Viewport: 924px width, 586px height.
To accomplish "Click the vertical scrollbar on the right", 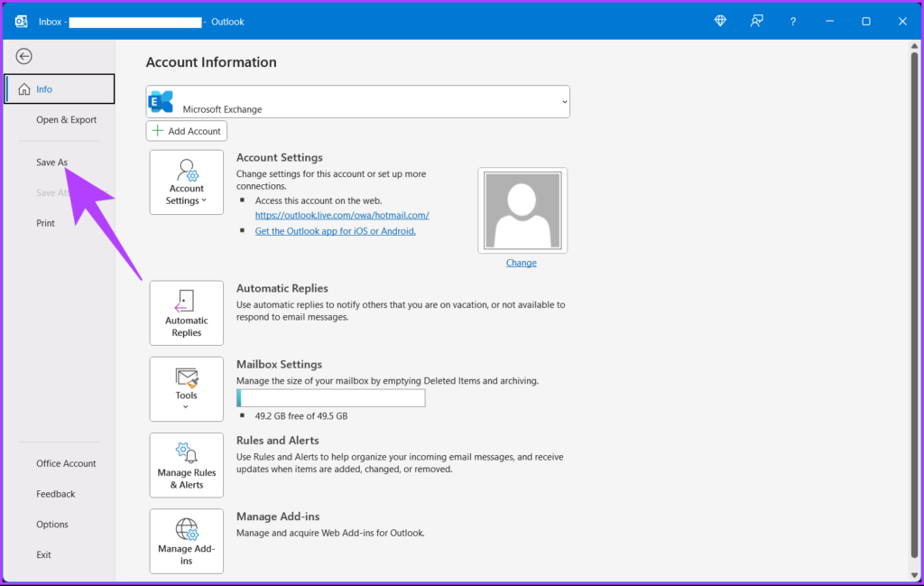I will (x=914, y=303).
